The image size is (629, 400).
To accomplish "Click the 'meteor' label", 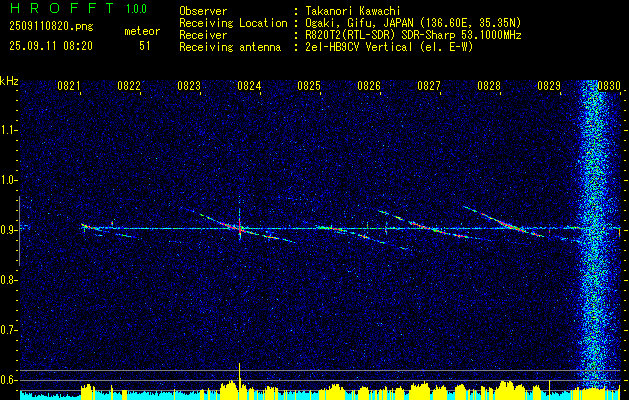I will pyautogui.click(x=142, y=31).
